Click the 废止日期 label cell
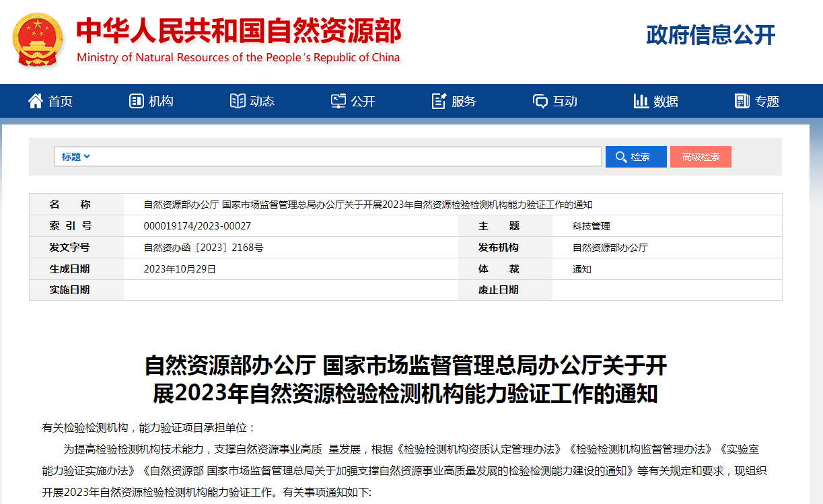 pyautogui.click(x=505, y=290)
